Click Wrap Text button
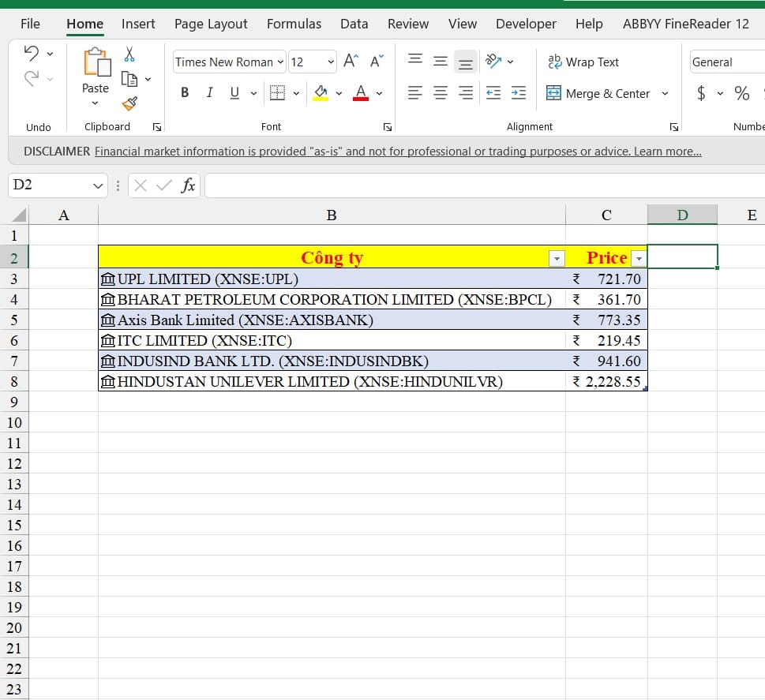765x700 pixels. 583,62
